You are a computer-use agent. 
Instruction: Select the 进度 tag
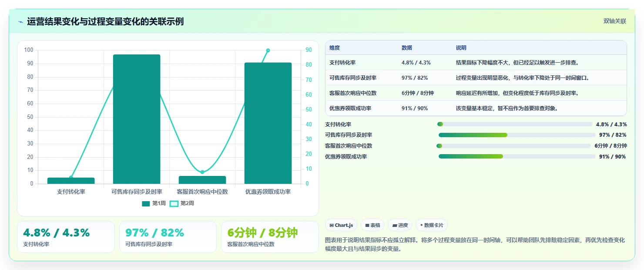coord(400,225)
